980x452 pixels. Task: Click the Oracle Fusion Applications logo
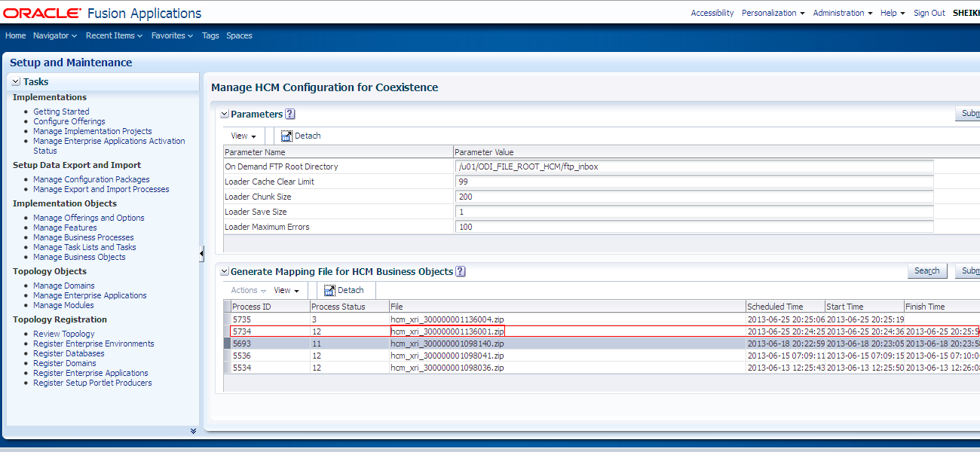(x=103, y=13)
